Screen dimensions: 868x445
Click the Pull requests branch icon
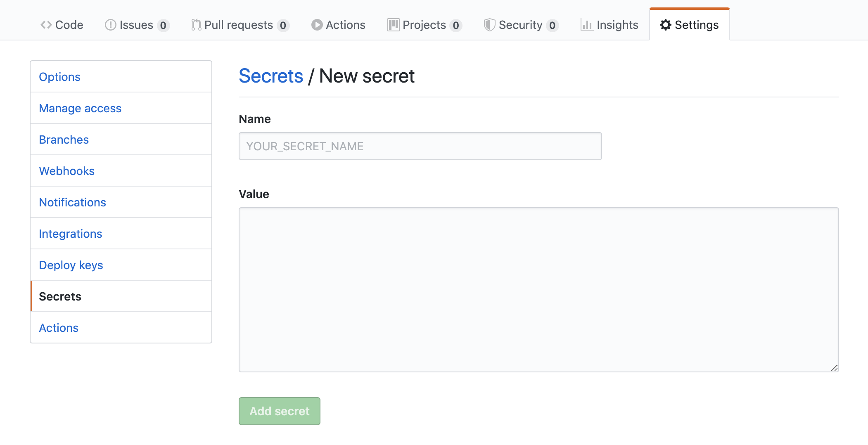pos(196,25)
